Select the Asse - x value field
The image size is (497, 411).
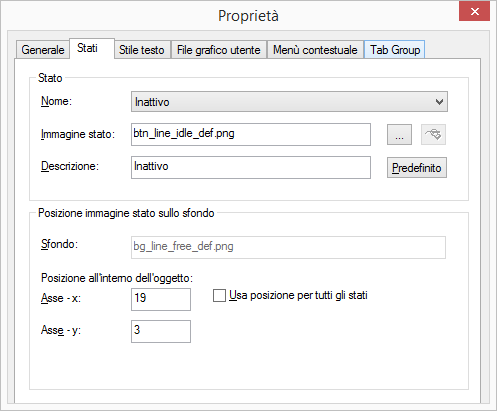click(161, 299)
